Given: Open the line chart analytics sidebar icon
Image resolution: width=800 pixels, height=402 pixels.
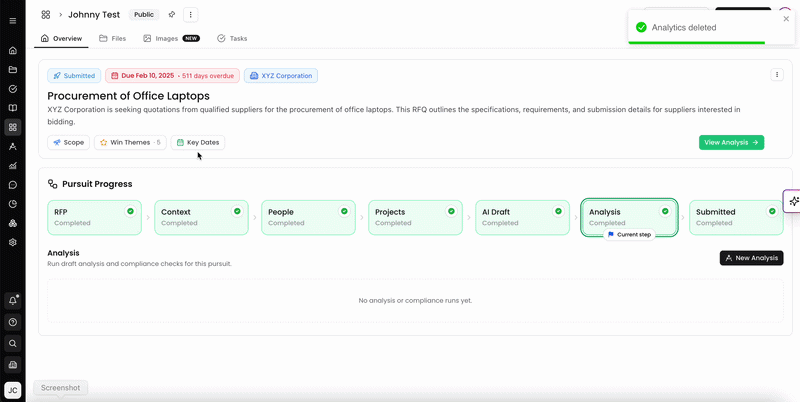Looking at the screenshot, I should click(x=13, y=165).
